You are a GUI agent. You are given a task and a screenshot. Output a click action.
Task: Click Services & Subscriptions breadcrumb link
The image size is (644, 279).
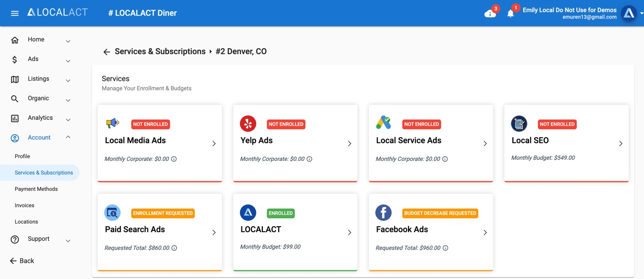pyautogui.click(x=160, y=51)
